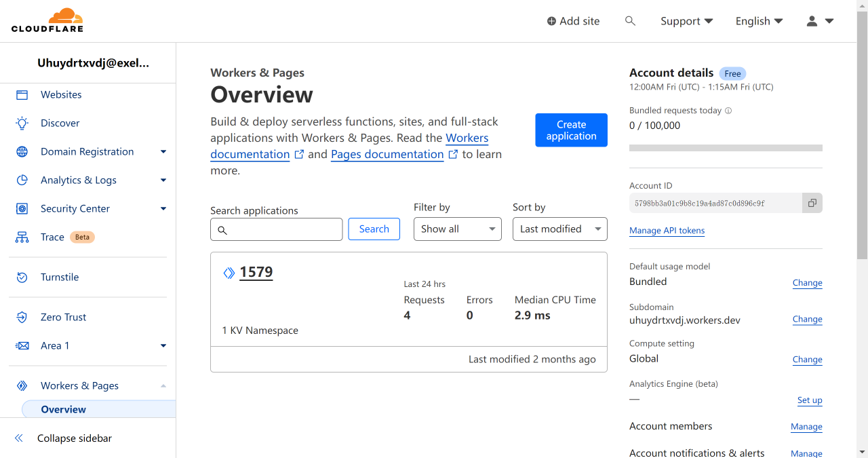Click external link icon after Workers documentation
This screenshot has width=868, height=458.
tap(299, 154)
